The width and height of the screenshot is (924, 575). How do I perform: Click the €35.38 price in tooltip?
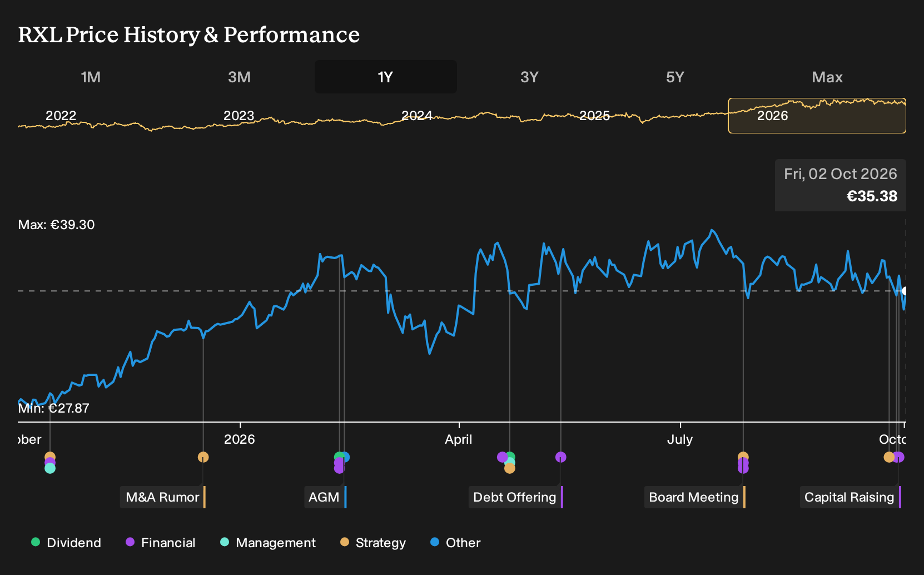(872, 196)
